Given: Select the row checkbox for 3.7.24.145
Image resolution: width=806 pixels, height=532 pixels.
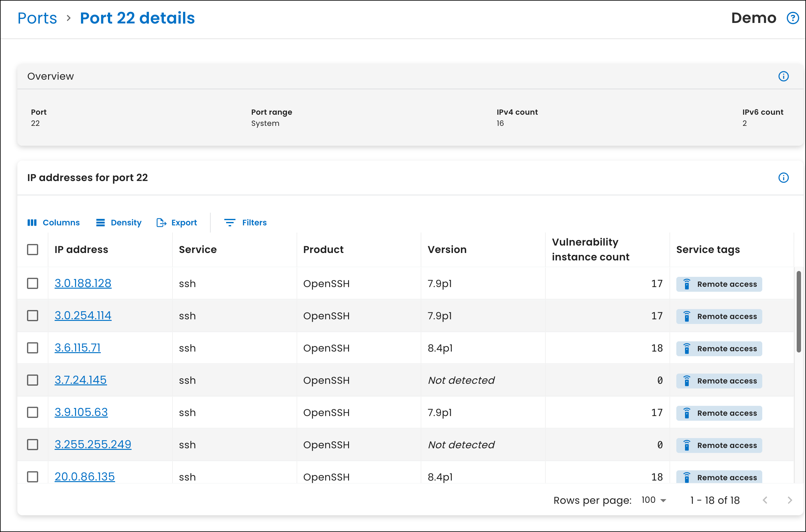Looking at the screenshot, I should [x=33, y=380].
